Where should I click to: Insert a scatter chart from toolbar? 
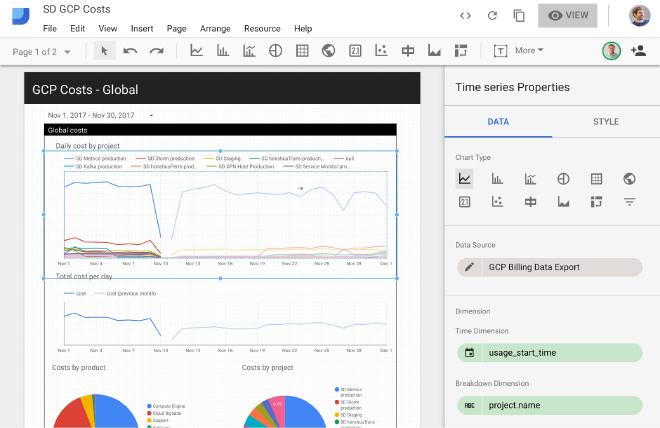click(381, 51)
